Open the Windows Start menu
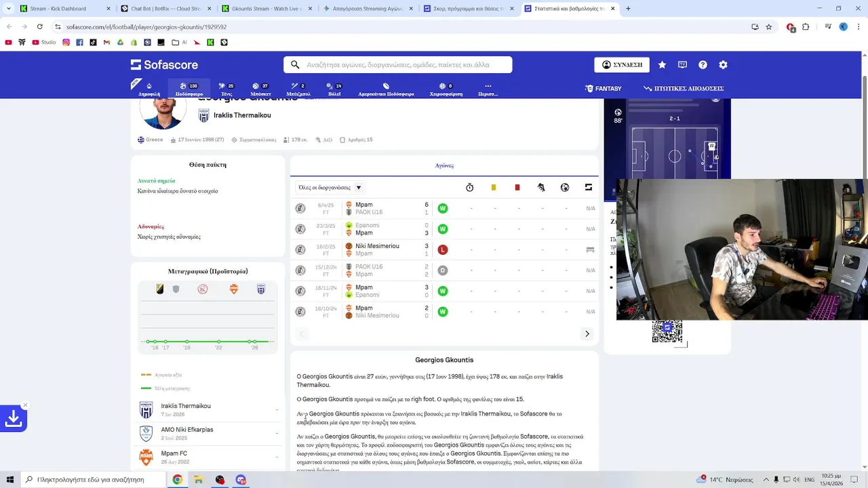This screenshot has height=488, width=868. [10, 480]
